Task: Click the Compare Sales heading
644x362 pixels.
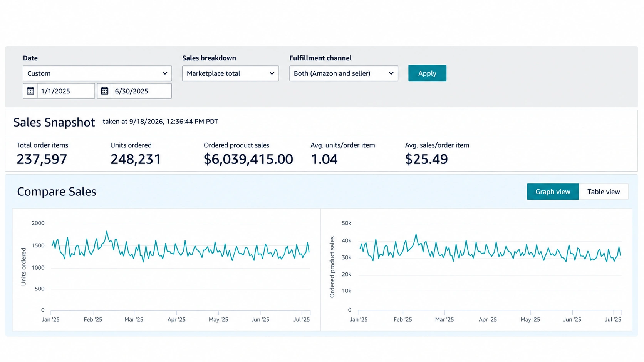Action: [x=57, y=192]
